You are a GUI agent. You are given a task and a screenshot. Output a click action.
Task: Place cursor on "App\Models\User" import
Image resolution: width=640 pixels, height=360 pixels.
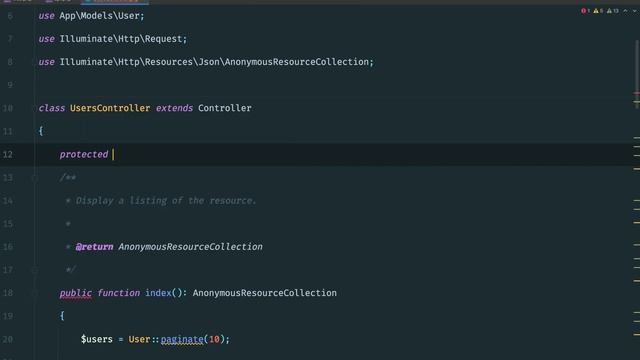[x=100, y=16]
